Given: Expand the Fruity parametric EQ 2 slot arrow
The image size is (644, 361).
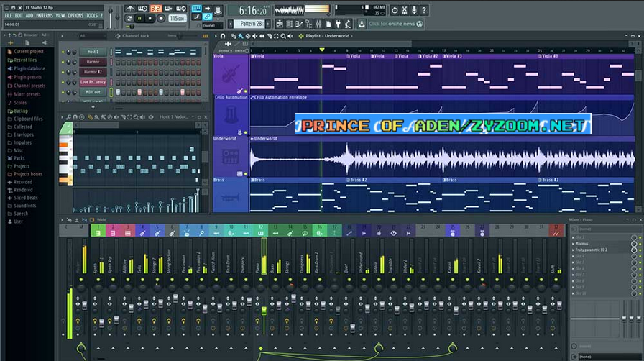Looking at the screenshot, I should [x=573, y=250].
